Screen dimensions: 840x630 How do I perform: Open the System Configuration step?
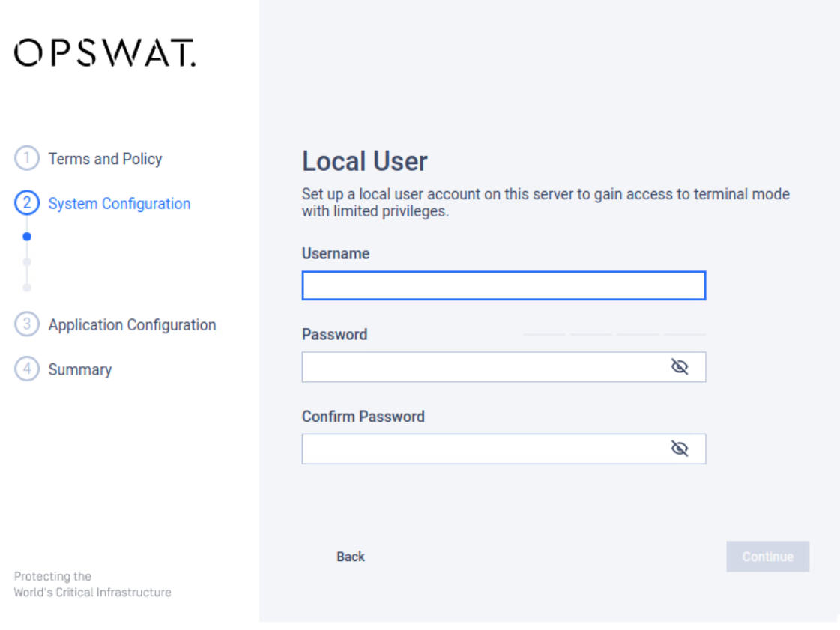click(x=119, y=204)
